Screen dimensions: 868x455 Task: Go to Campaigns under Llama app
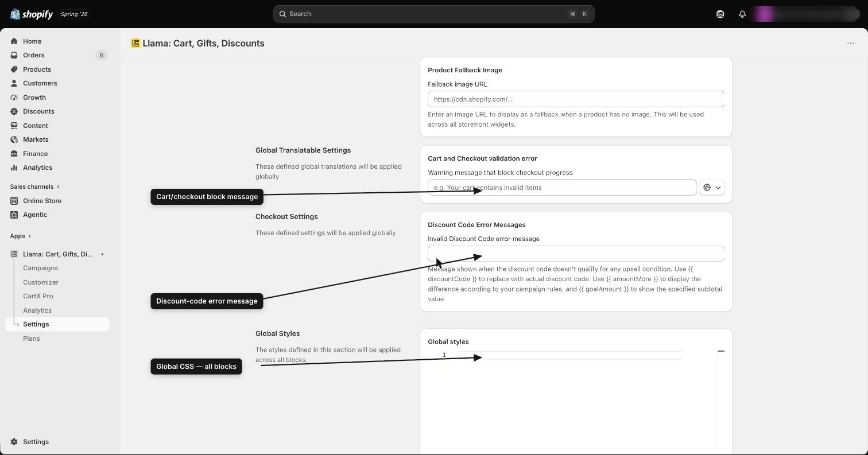coord(40,268)
